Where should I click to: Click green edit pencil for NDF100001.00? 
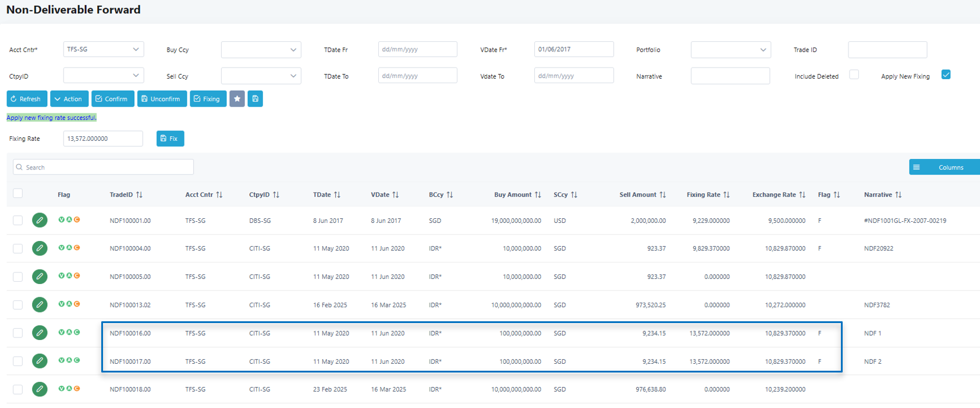[x=40, y=220]
